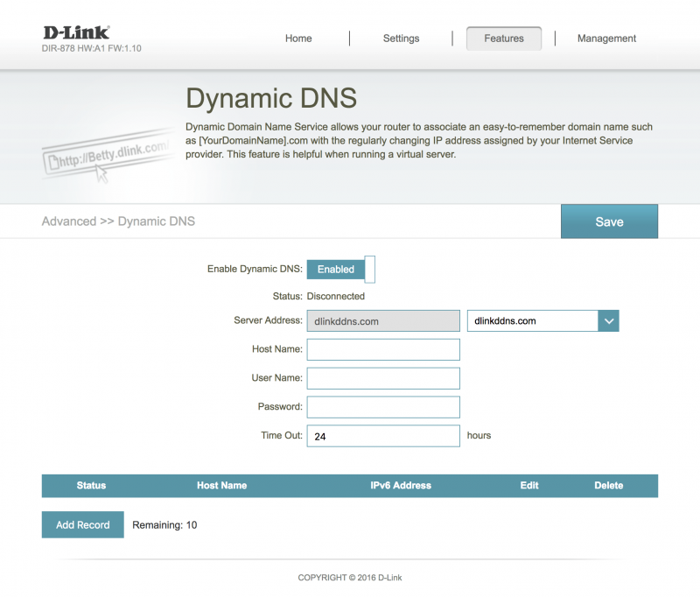The image size is (700, 597).
Task: Click the Dynamic DNS page heading
Action: (271, 98)
